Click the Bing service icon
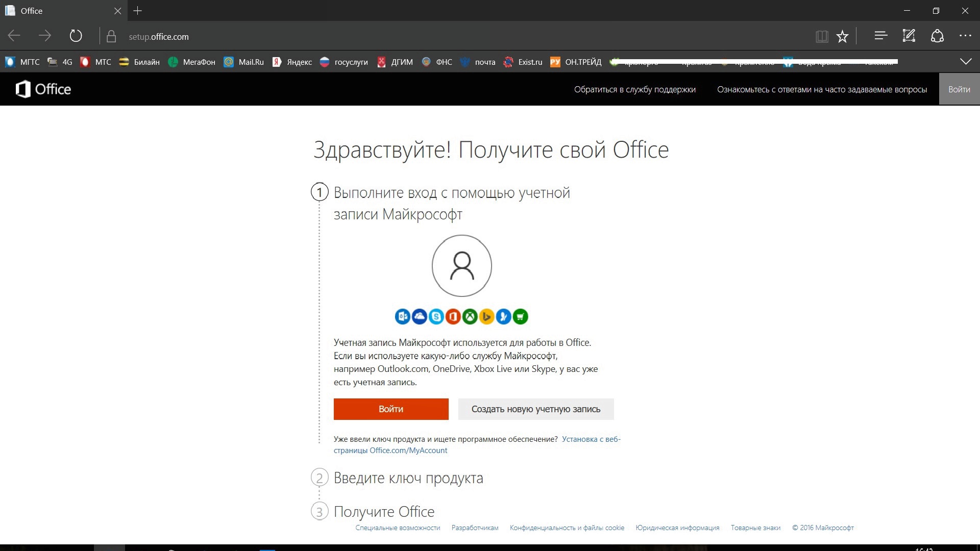This screenshot has height=551, width=980. (x=487, y=317)
